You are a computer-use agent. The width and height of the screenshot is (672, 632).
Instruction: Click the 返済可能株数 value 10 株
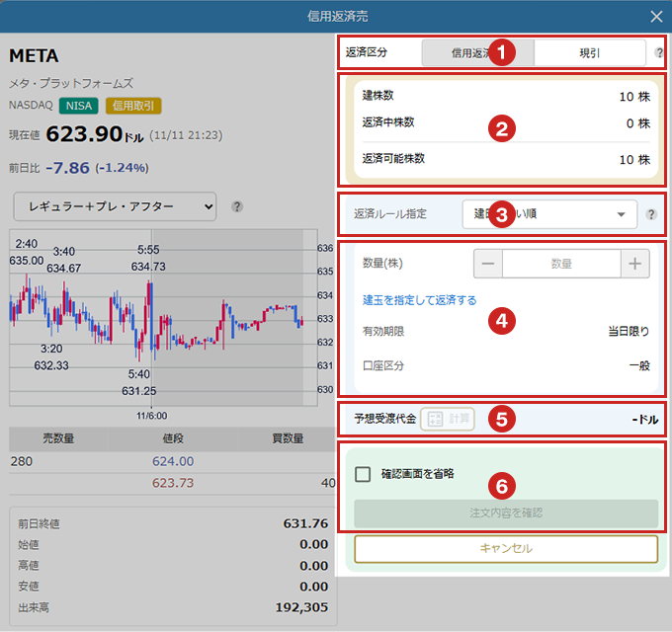[634, 160]
